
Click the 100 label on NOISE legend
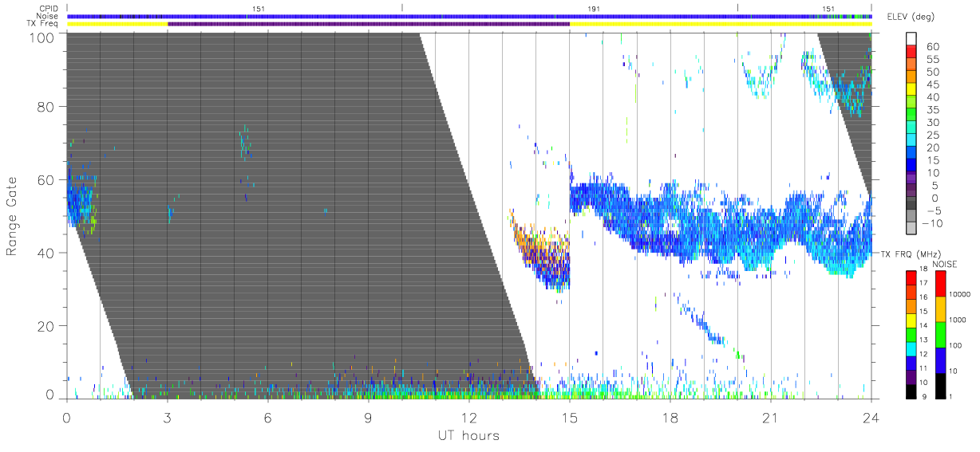pyautogui.click(x=954, y=345)
